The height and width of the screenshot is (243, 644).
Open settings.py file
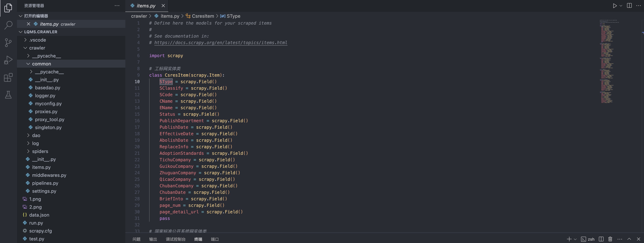pos(71,191)
